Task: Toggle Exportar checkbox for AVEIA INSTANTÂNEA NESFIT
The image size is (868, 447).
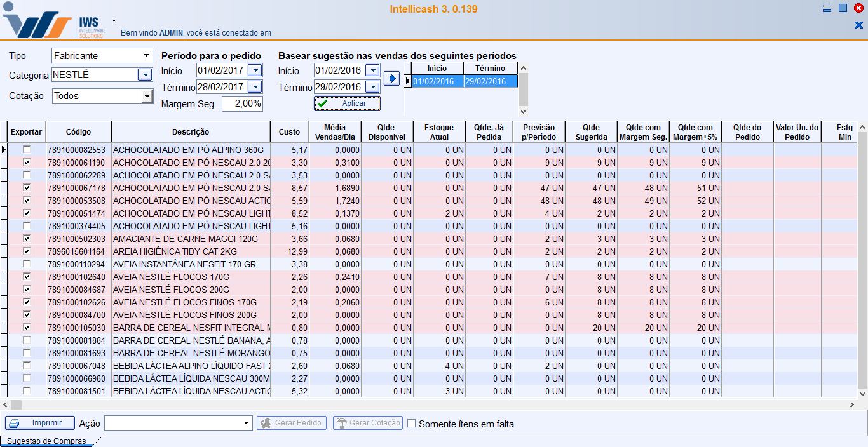Action: coord(27,264)
